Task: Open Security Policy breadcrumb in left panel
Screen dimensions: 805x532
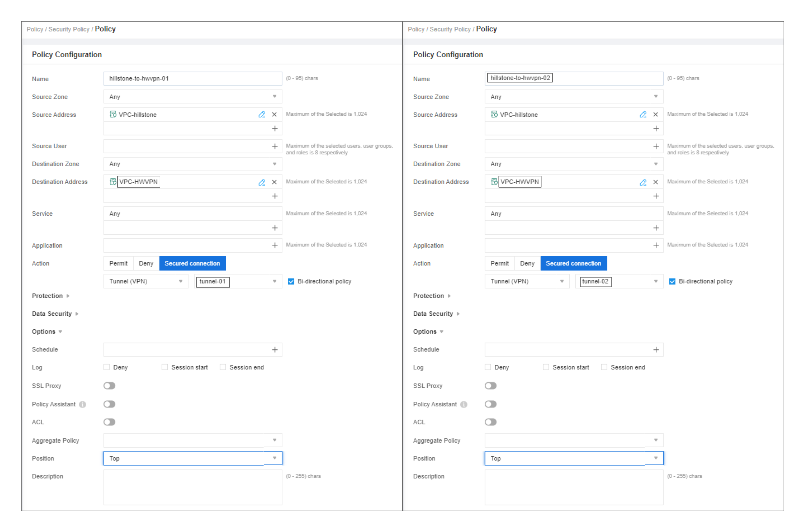Action: [69, 30]
